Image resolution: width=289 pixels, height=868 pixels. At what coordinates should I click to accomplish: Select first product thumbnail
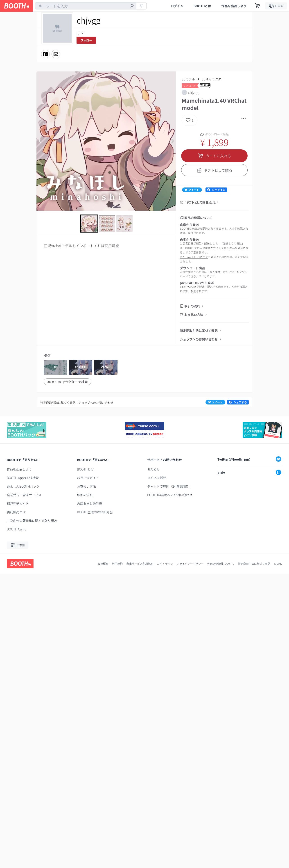89,223
